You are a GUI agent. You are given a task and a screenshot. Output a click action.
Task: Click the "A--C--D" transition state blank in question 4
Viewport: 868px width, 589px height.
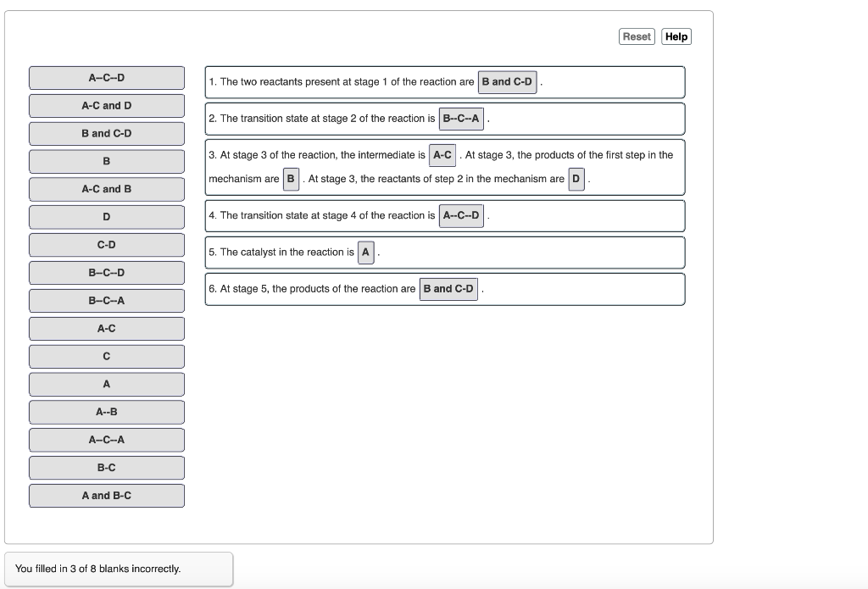[463, 215]
